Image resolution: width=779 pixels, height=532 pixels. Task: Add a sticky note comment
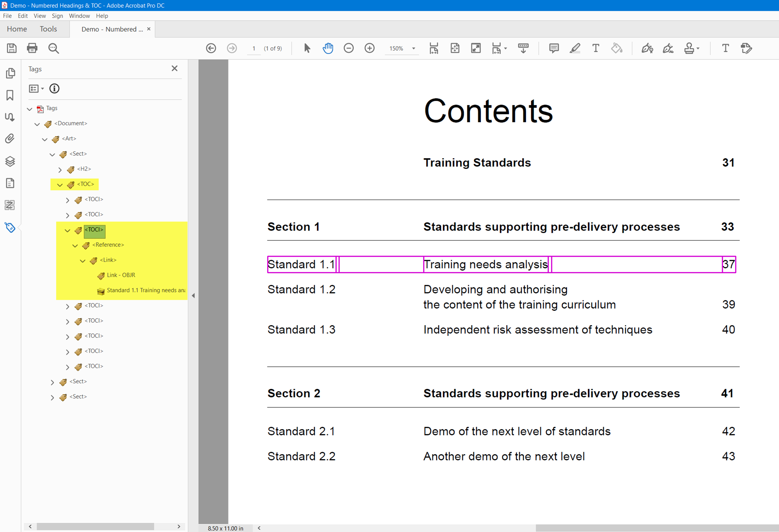coord(553,48)
